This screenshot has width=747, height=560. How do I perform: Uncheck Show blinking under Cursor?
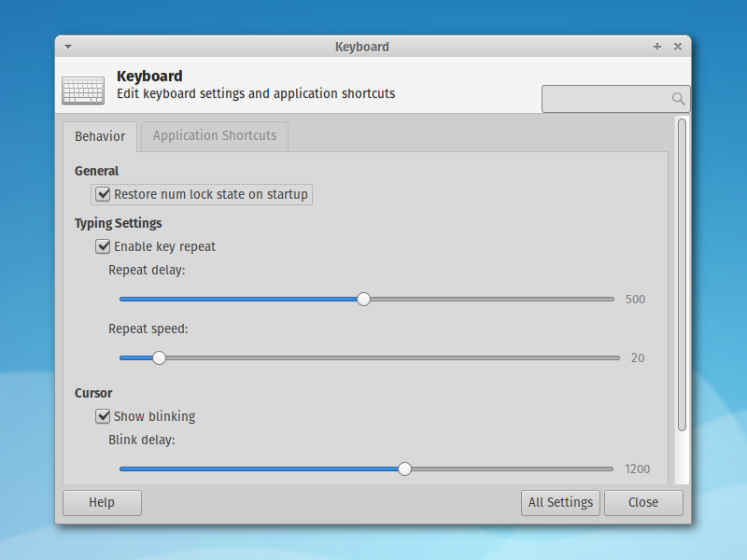(103, 416)
